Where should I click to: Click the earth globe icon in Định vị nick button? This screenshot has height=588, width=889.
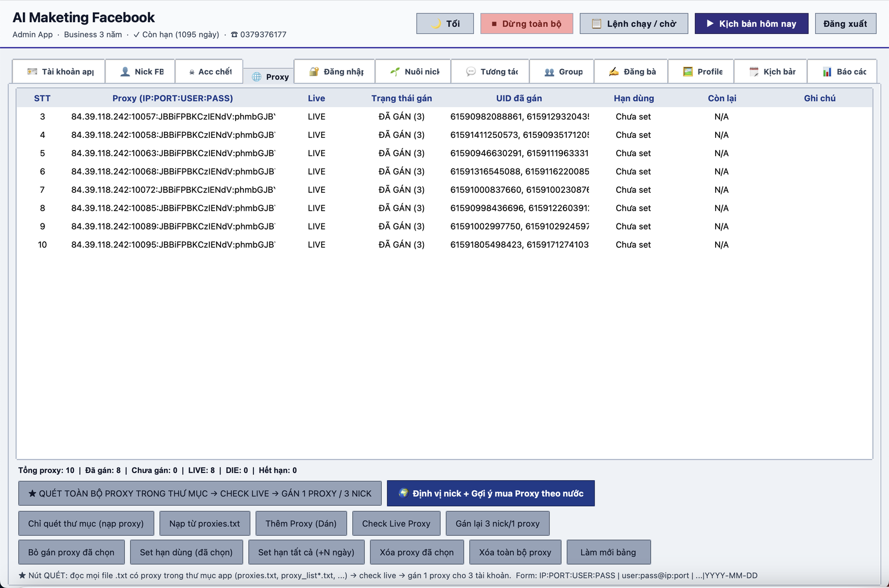click(403, 493)
